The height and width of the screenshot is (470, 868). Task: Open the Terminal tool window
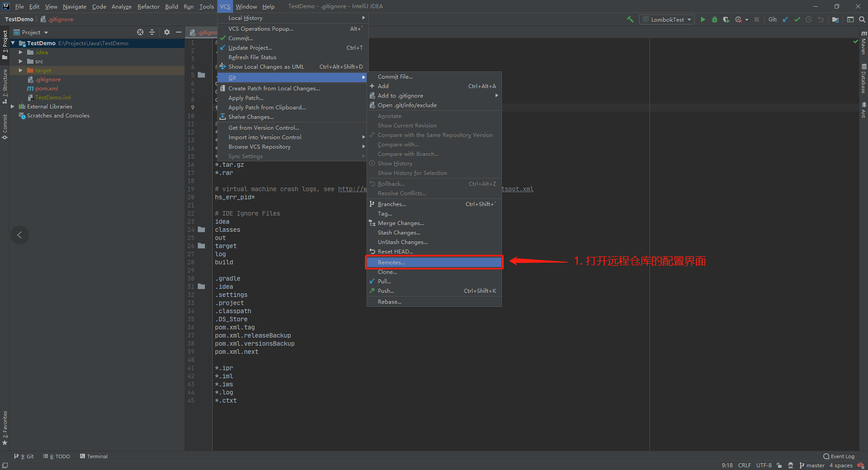click(94, 456)
